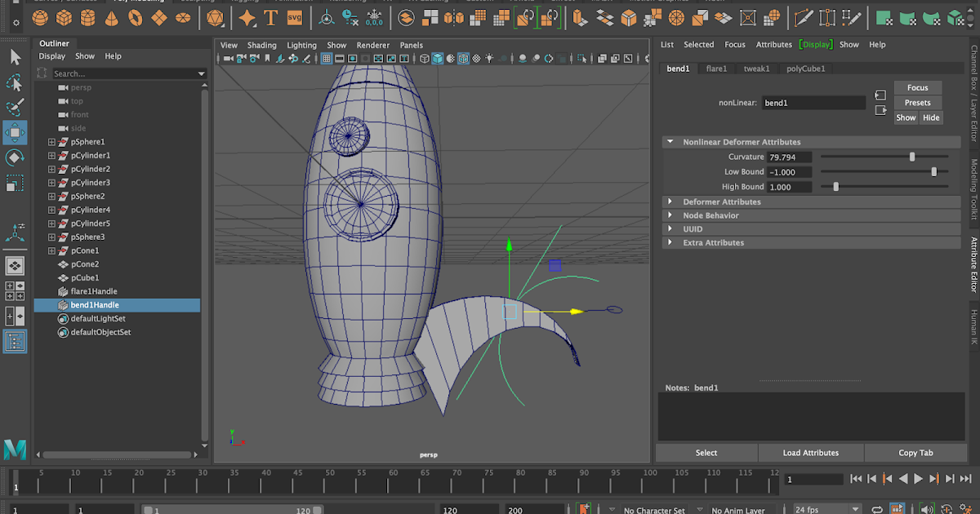Adjust the Curvature slider handle
Viewport: 980px width, 514px height.
point(913,157)
